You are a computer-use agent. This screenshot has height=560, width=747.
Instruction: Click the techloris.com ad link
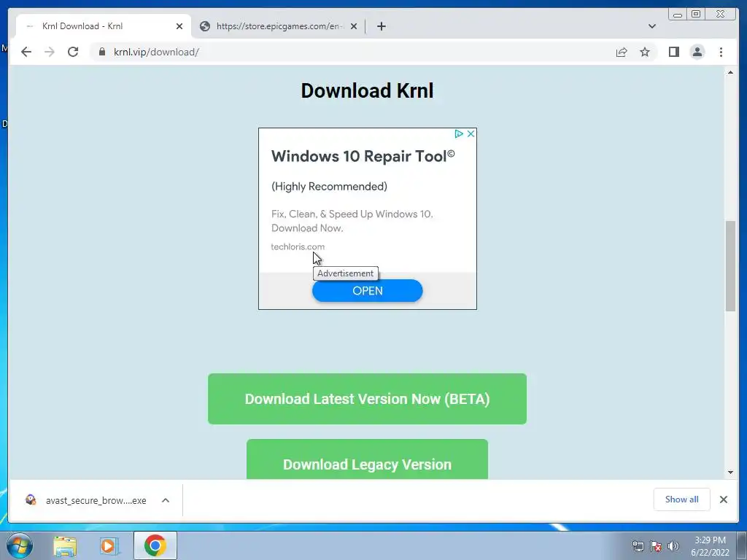coord(298,246)
